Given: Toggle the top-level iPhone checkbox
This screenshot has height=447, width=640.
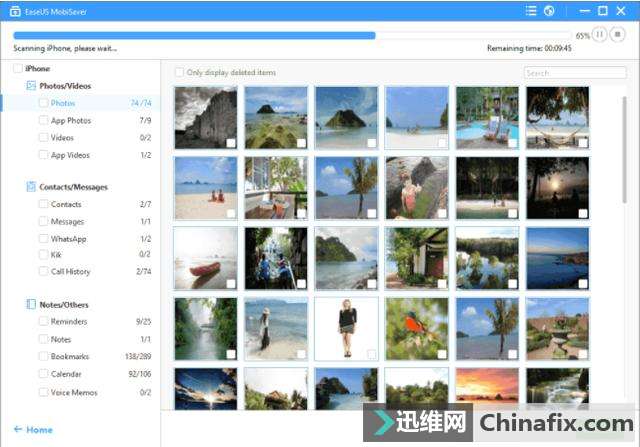Looking at the screenshot, I should click(17, 68).
